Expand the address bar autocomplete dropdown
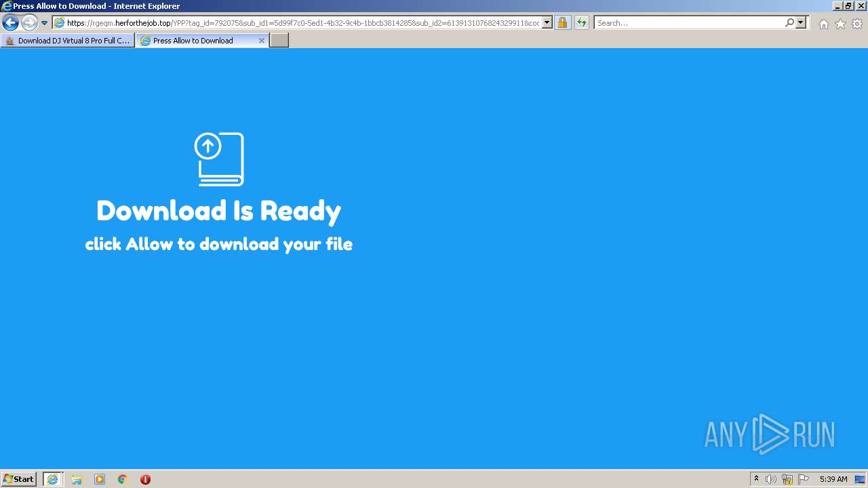 coord(547,23)
